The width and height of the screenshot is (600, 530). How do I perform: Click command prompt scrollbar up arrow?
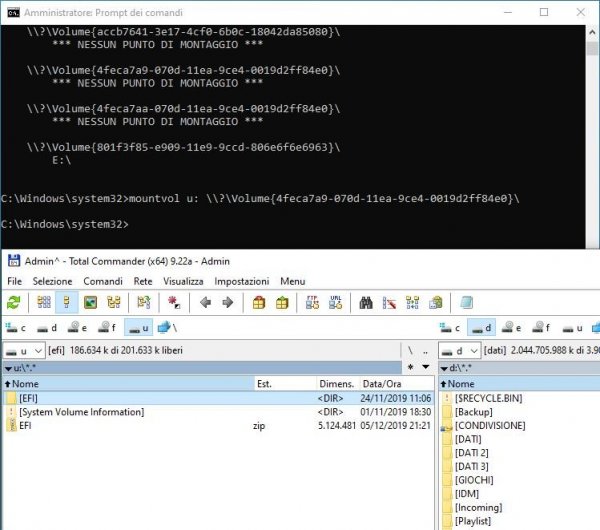[x=592, y=33]
